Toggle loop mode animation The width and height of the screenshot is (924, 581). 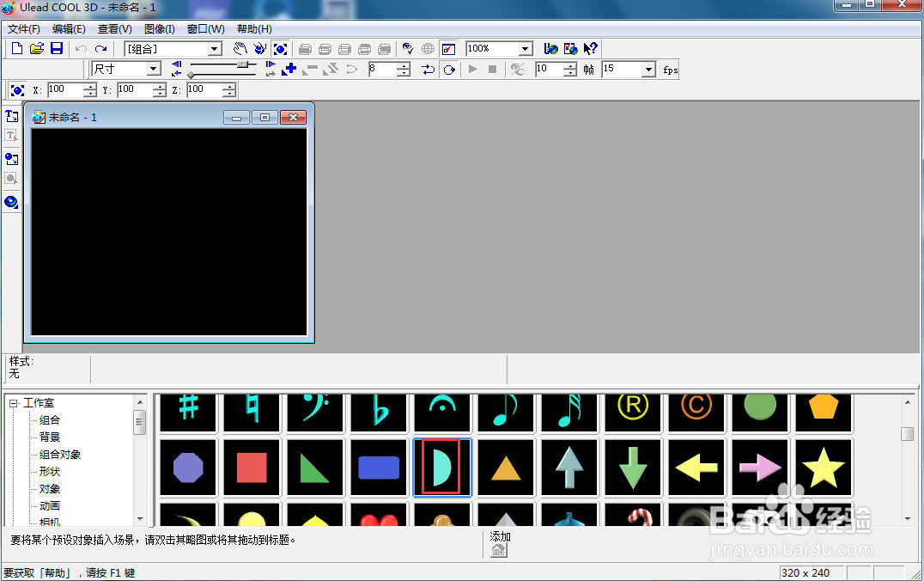click(x=449, y=70)
